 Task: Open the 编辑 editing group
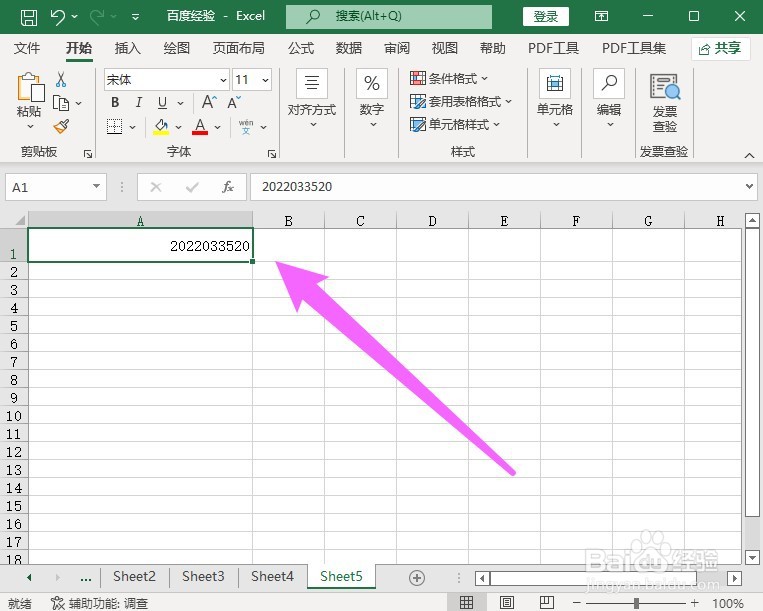pos(609,100)
